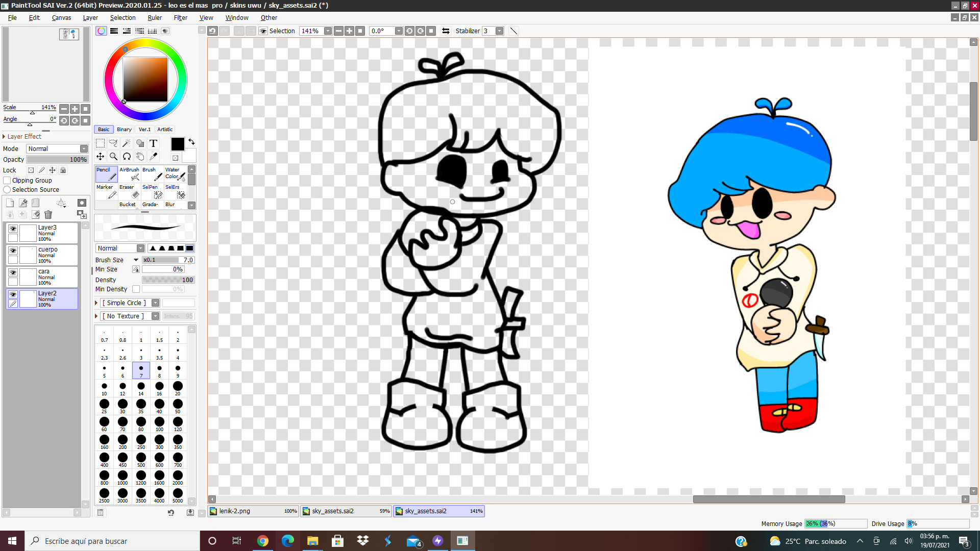Toggle the preserve opacity lock
This screenshot has height=551, width=980.
pyautogui.click(x=31, y=170)
